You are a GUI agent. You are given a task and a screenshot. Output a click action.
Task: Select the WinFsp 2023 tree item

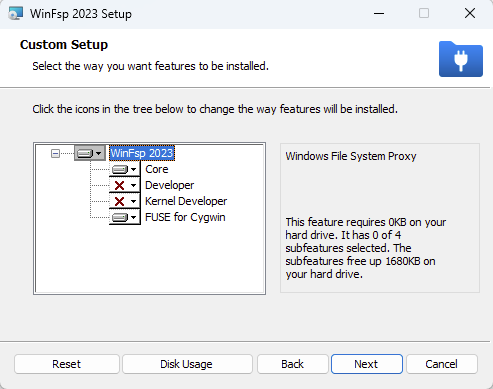[142, 153]
